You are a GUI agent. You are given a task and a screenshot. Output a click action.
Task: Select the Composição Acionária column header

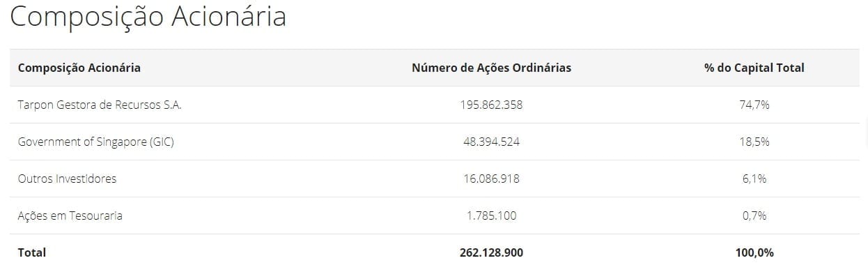79,68
